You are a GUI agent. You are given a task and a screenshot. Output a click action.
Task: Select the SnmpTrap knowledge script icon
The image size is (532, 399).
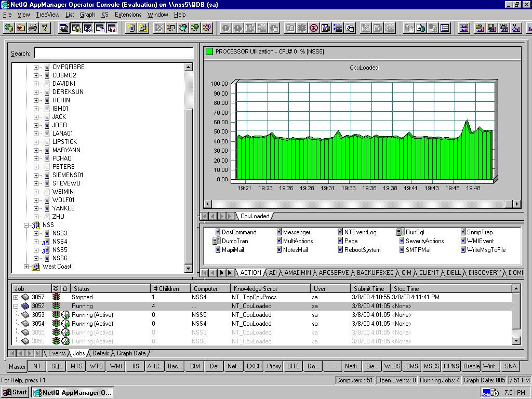click(x=463, y=232)
